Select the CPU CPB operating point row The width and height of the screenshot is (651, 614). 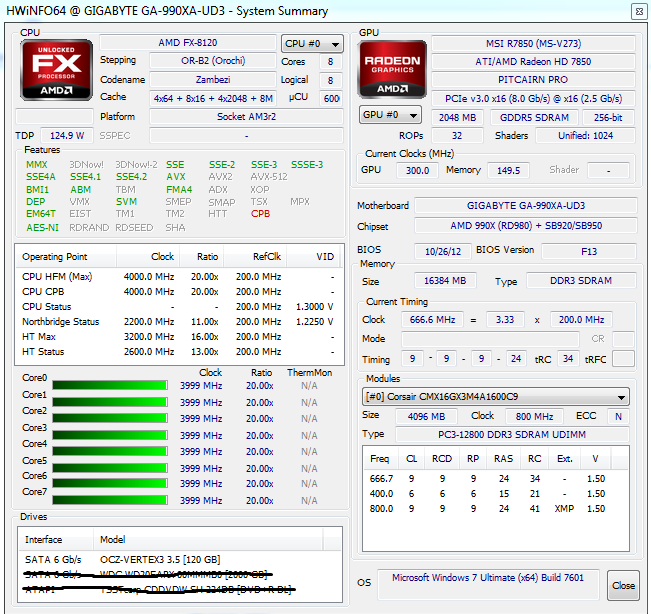[179, 291]
